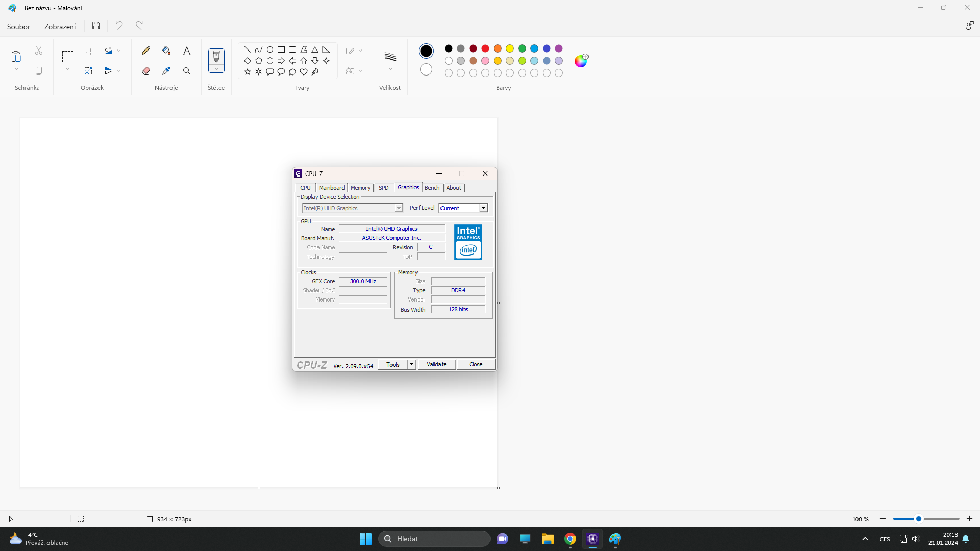Click the Crop image icon
The image size is (980, 551).
click(x=88, y=51)
